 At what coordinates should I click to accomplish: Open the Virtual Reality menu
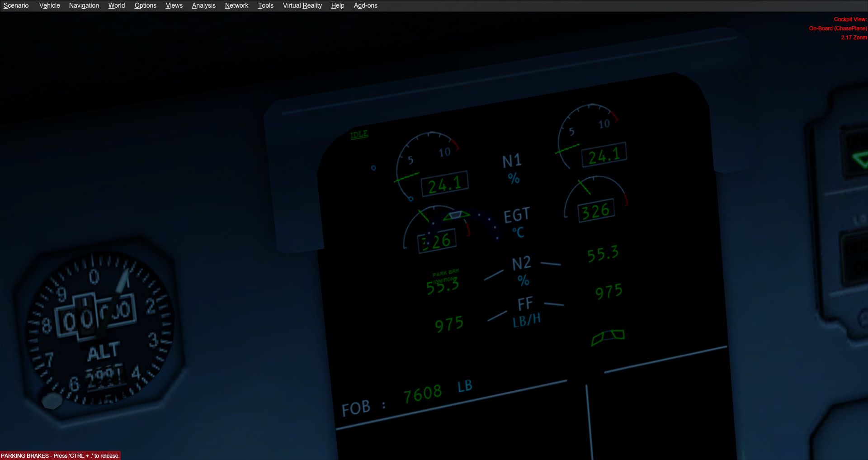point(302,5)
